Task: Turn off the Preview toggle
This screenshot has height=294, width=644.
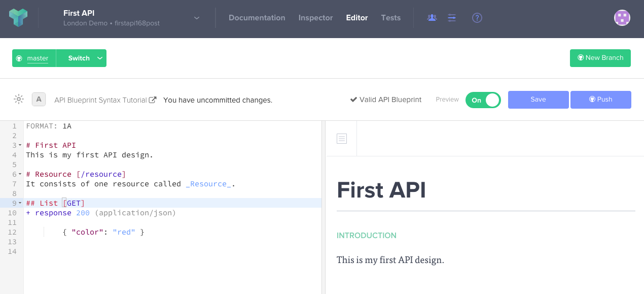Action: tap(483, 100)
